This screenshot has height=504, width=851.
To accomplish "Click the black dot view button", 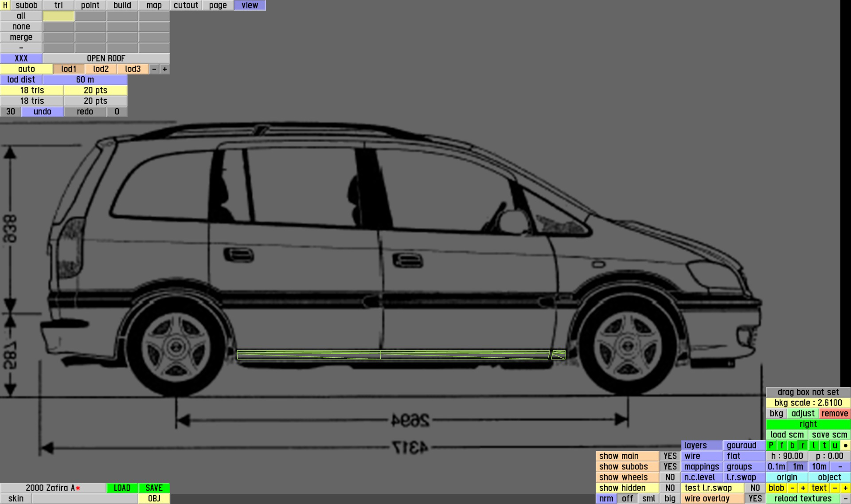I will pos(846,445).
